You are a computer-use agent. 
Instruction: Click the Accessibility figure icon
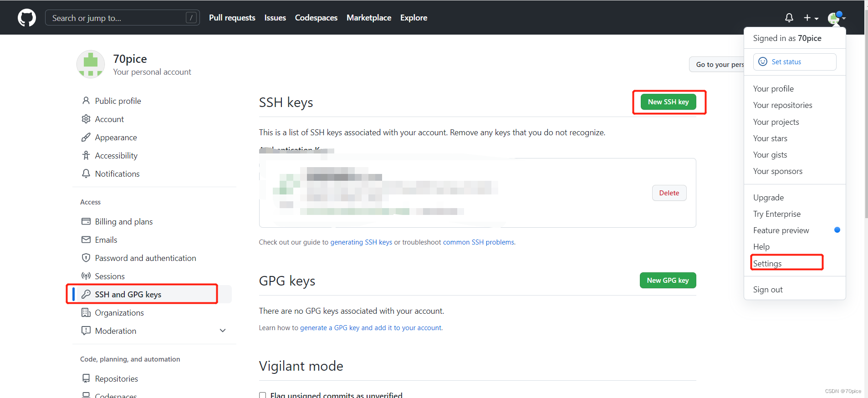[x=86, y=155]
